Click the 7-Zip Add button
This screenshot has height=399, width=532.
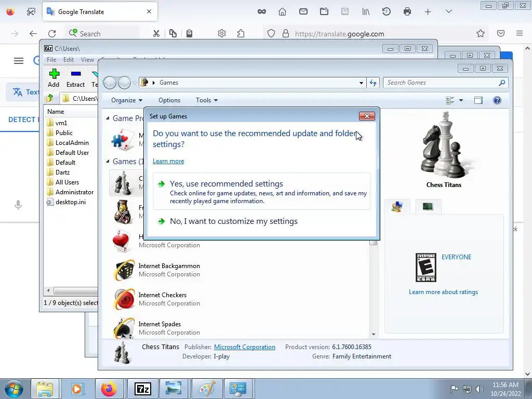pos(54,78)
